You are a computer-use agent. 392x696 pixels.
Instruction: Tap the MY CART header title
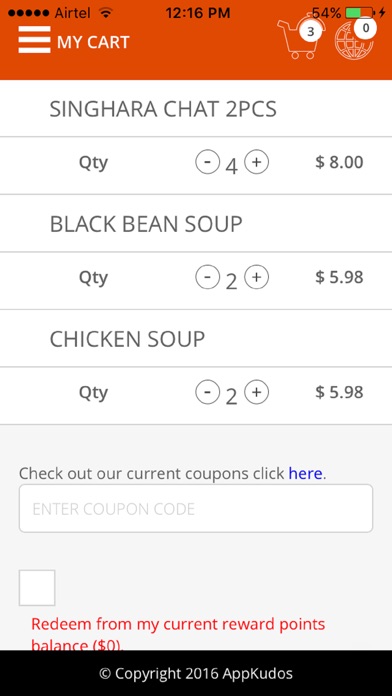tap(93, 42)
